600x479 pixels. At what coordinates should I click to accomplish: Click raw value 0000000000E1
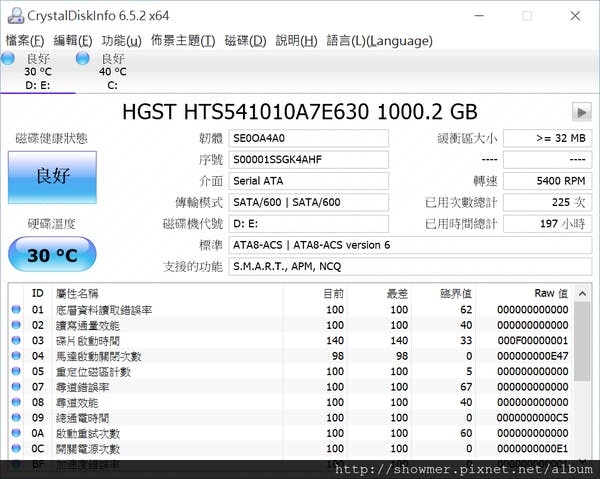533,448
